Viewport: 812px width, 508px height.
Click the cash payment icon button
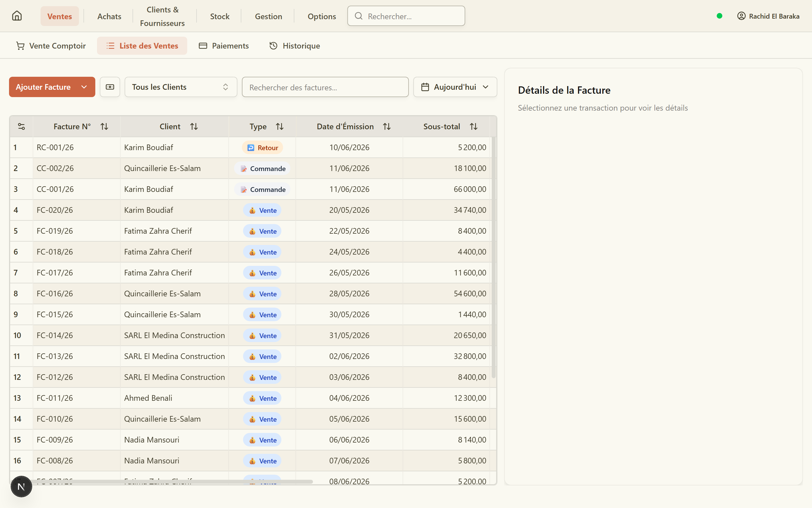click(x=110, y=87)
